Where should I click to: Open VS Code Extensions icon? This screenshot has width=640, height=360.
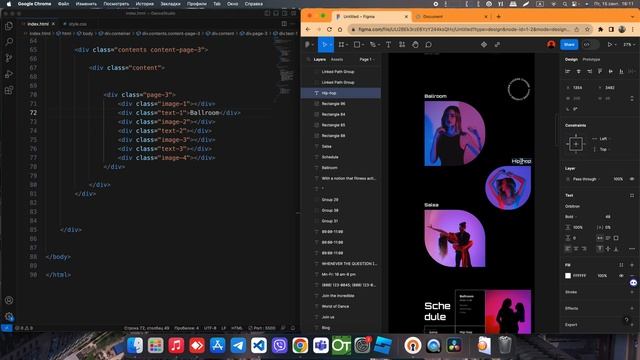point(9,90)
